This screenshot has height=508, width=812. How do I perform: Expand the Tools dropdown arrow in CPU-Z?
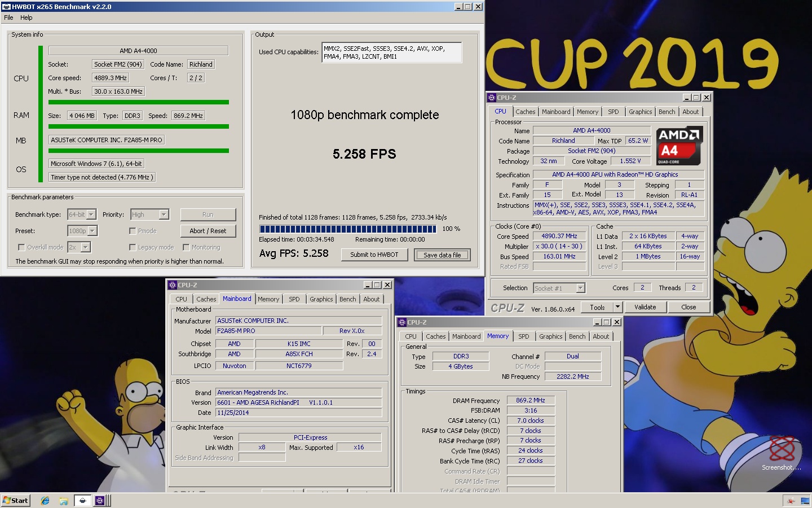coord(617,307)
